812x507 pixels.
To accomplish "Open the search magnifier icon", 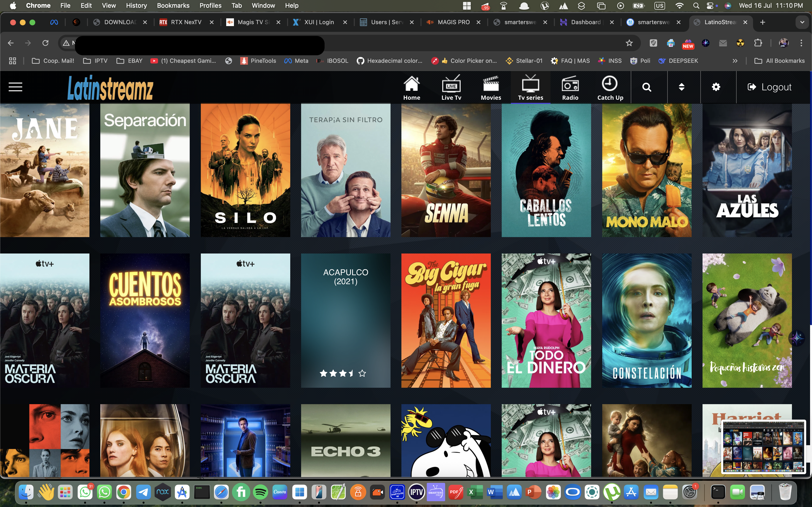I will 647,87.
